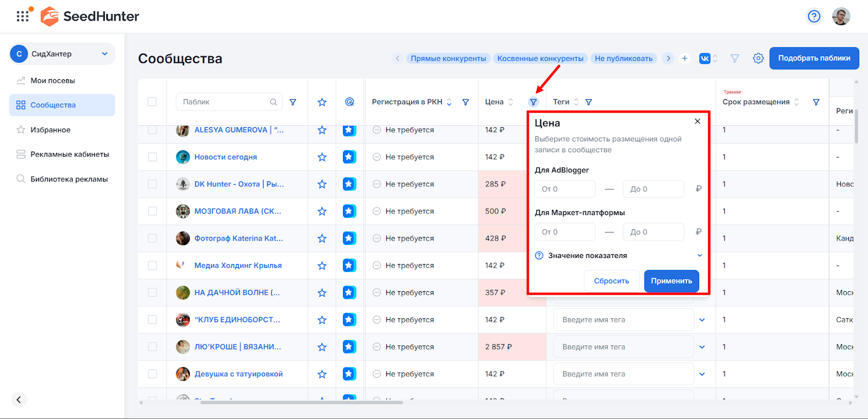Toggle the select-all checkbox in table header
Screen dimensions: 868x419
click(152, 102)
